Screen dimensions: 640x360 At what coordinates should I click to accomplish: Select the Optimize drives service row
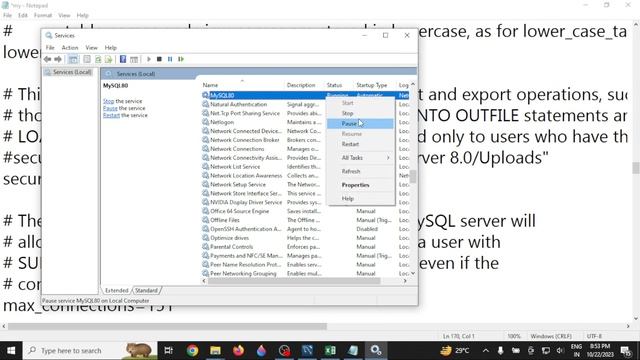click(x=305, y=238)
